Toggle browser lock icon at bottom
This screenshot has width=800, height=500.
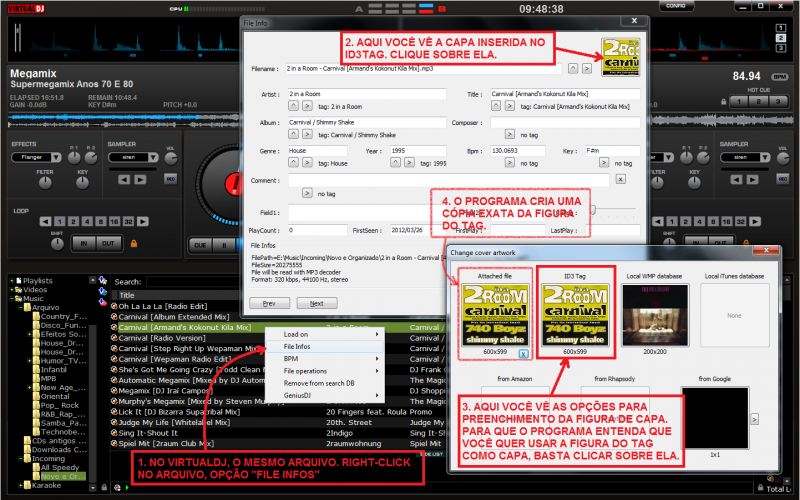[104, 488]
